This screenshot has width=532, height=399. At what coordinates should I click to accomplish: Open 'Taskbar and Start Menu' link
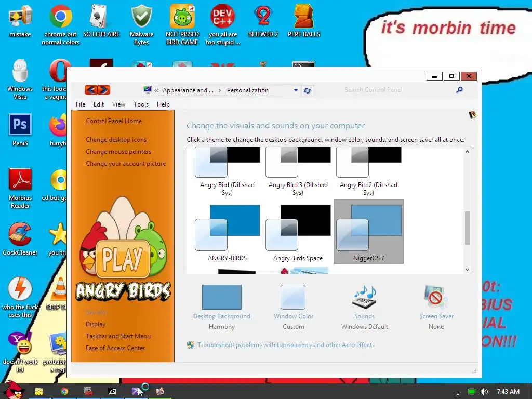pos(118,336)
